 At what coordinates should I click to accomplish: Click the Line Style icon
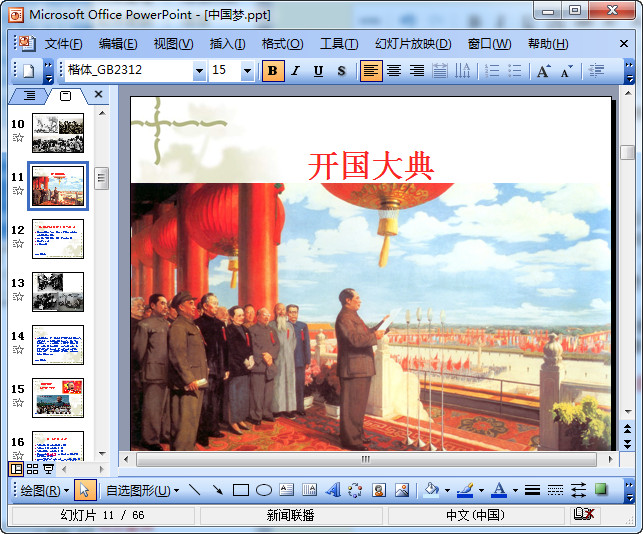(x=532, y=490)
